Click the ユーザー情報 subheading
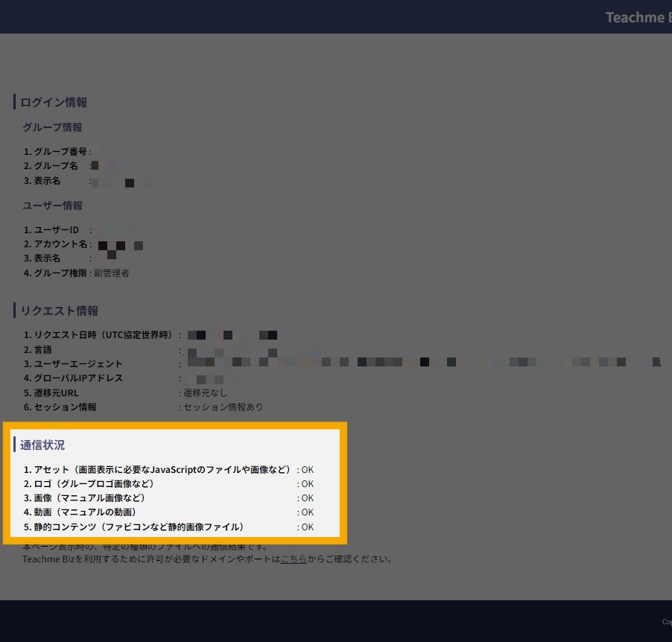 52,206
